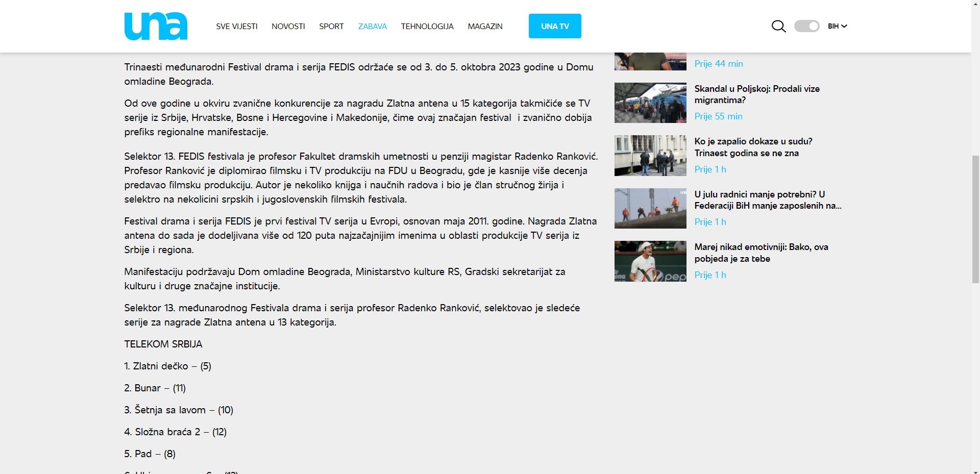Expand the BIH region dropdown

(837, 26)
